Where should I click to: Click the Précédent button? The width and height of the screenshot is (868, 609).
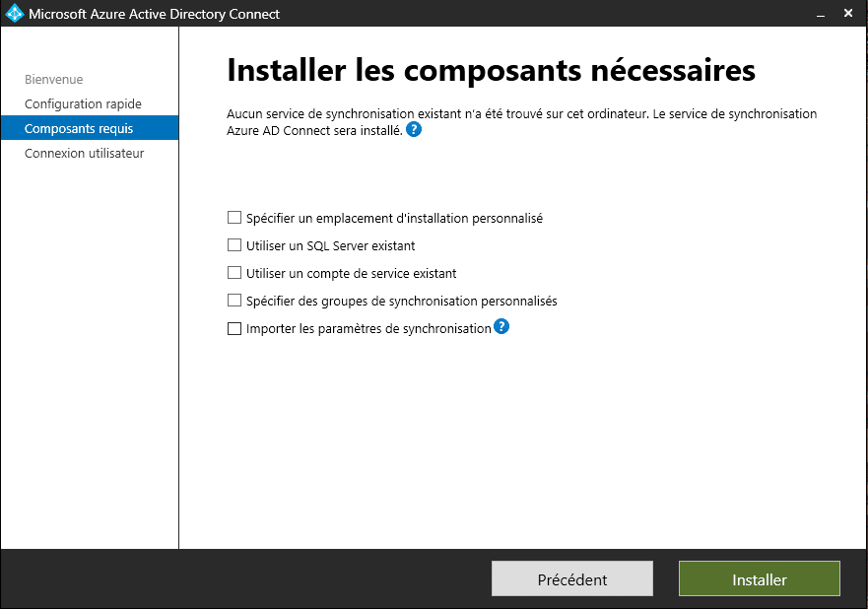[x=571, y=579]
